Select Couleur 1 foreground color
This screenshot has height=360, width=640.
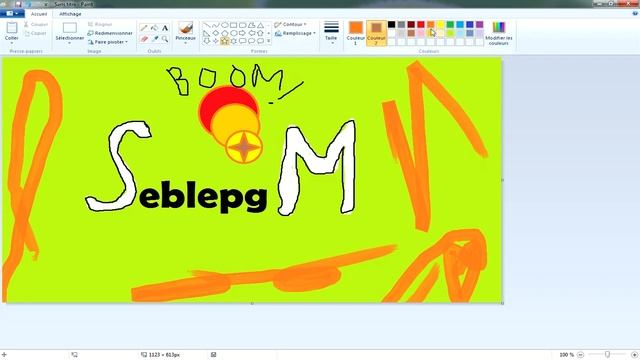(x=356, y=33)
